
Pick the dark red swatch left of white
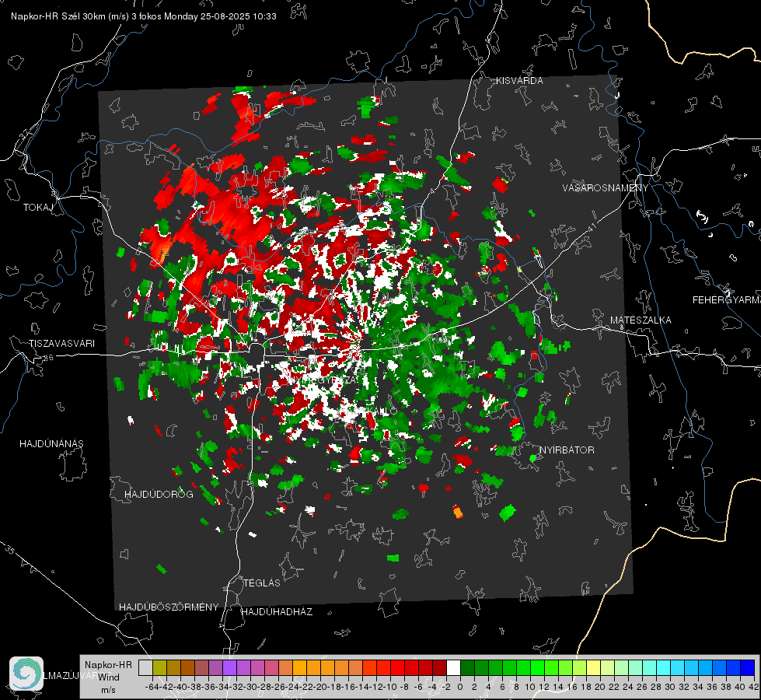coord(439,667)
